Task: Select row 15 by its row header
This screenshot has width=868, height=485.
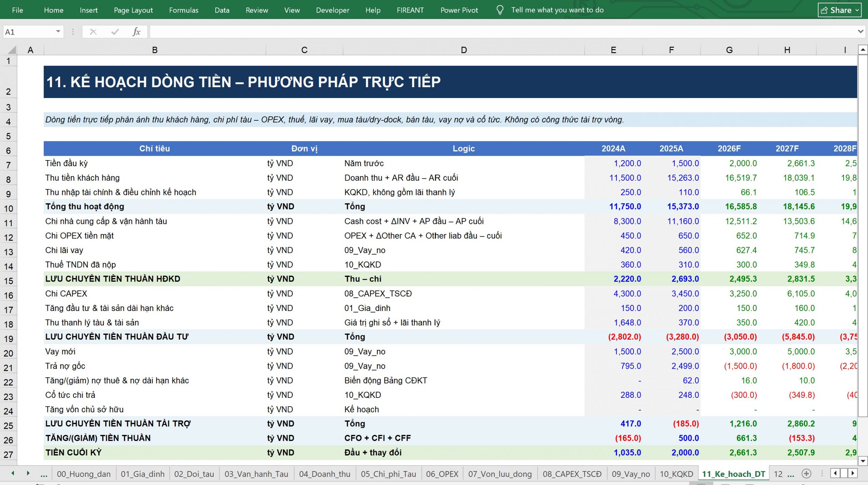Action: point(8,281)
